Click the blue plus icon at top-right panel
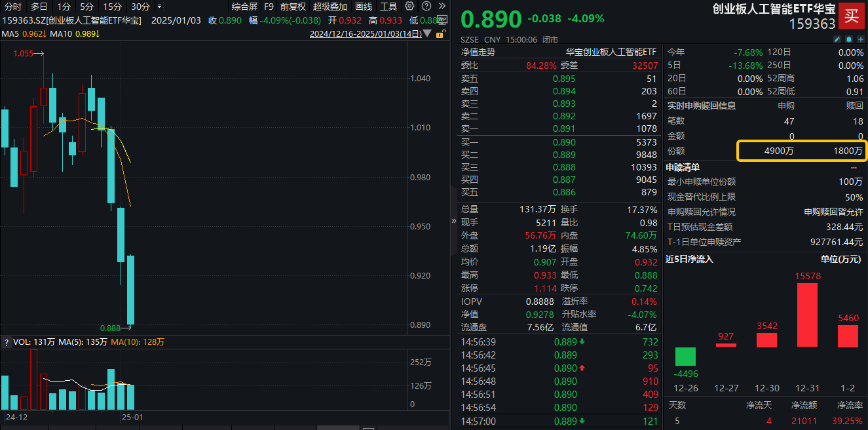This screenshot has width=868, height=430. (x=862, y=39)
